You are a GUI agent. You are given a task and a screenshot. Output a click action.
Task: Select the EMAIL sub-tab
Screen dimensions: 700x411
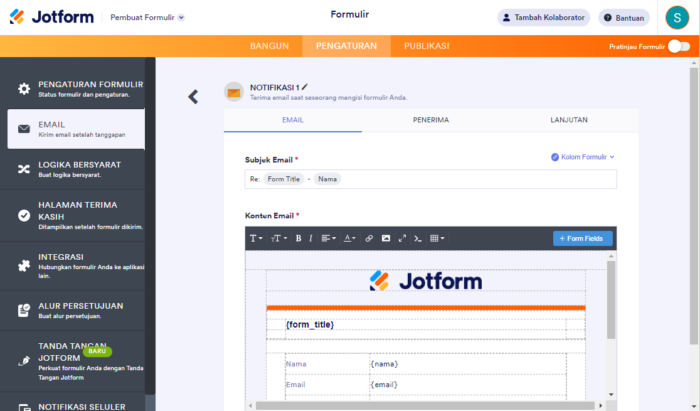pyautogui.click(x=293, y=120)
